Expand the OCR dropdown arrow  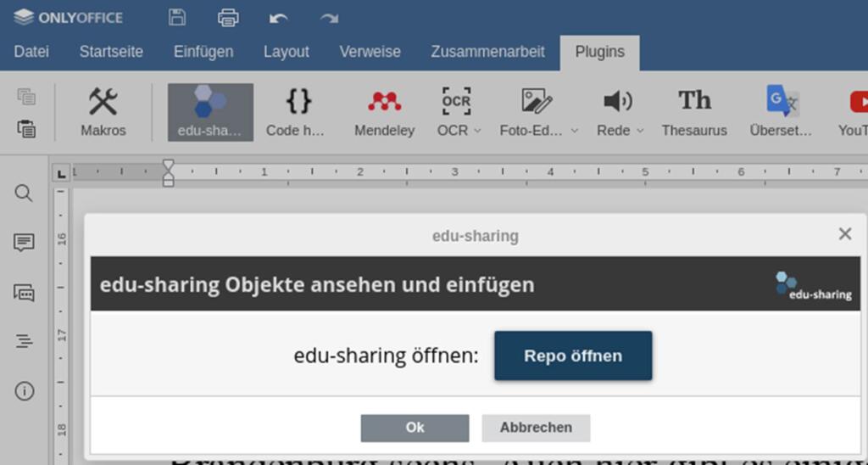(477, 131)
